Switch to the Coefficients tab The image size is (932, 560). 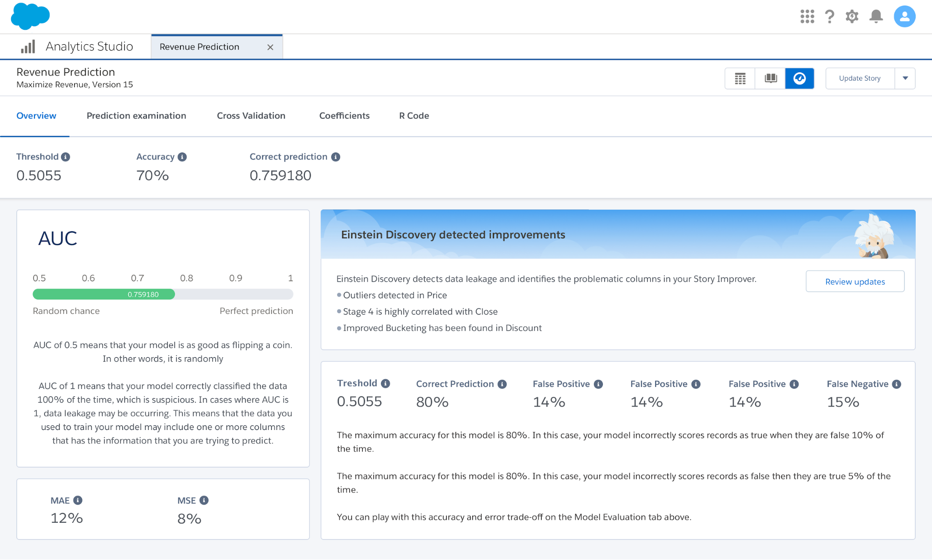pyautogui.click(x=344, y=116)
